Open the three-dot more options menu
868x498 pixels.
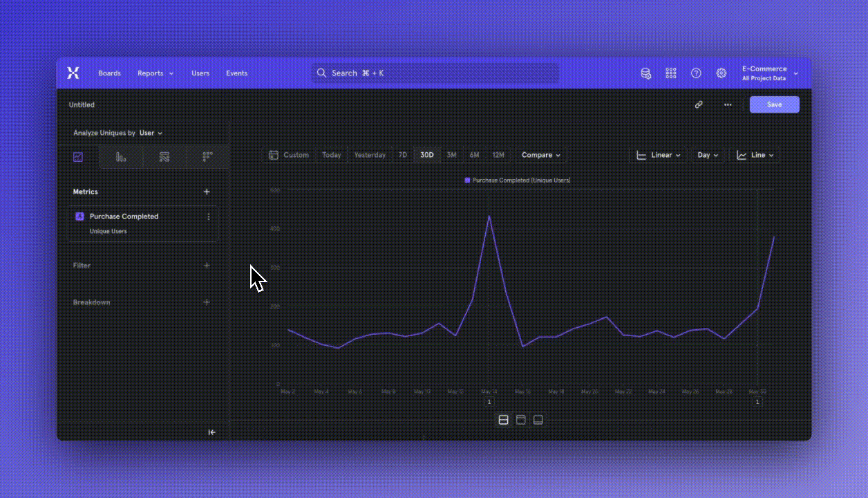tap(728, 105)
